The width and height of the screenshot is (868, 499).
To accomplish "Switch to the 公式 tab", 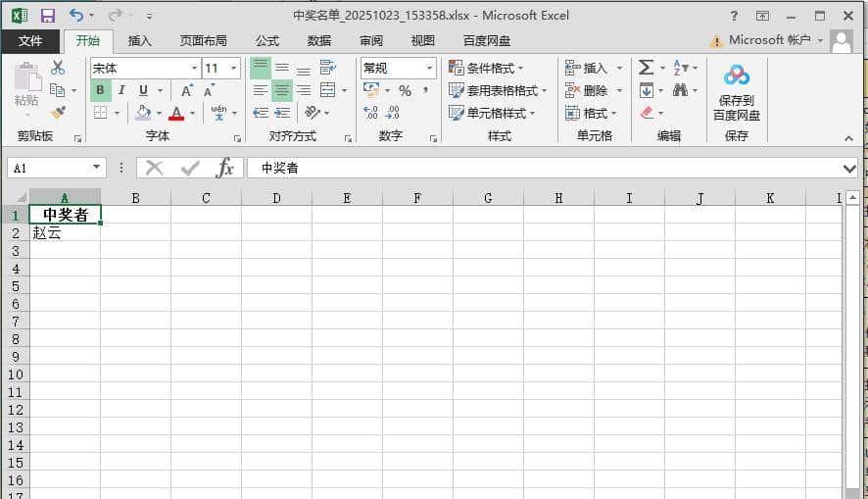I will pos(267,41).
